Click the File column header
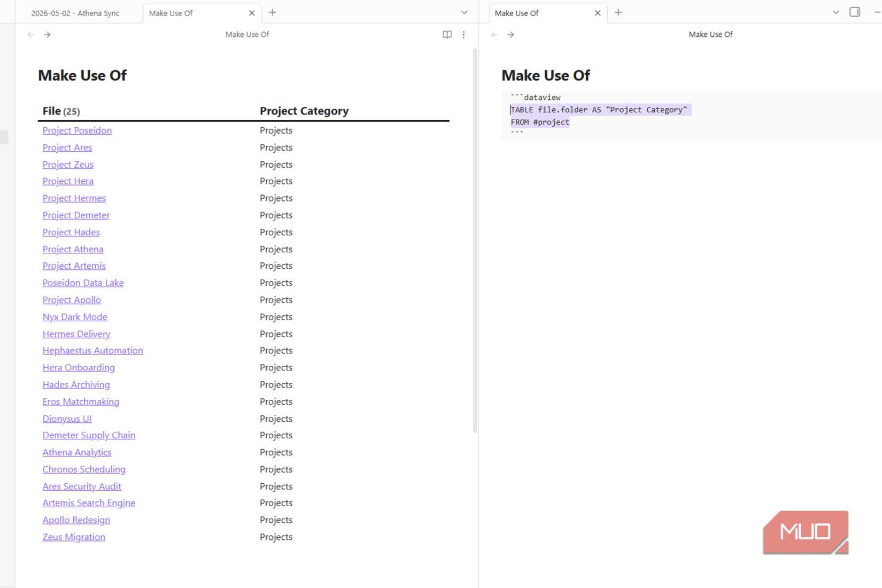Viewport: 882px width, 588px height. click(x=61, y=111)
